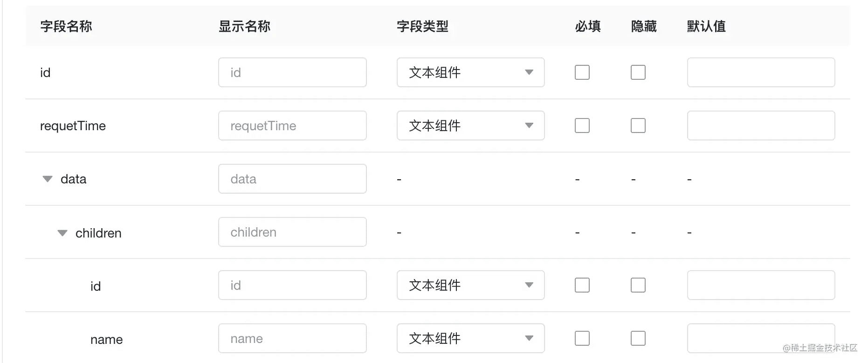
Task: Click display name input for name row
Action: tap(292, 338)
